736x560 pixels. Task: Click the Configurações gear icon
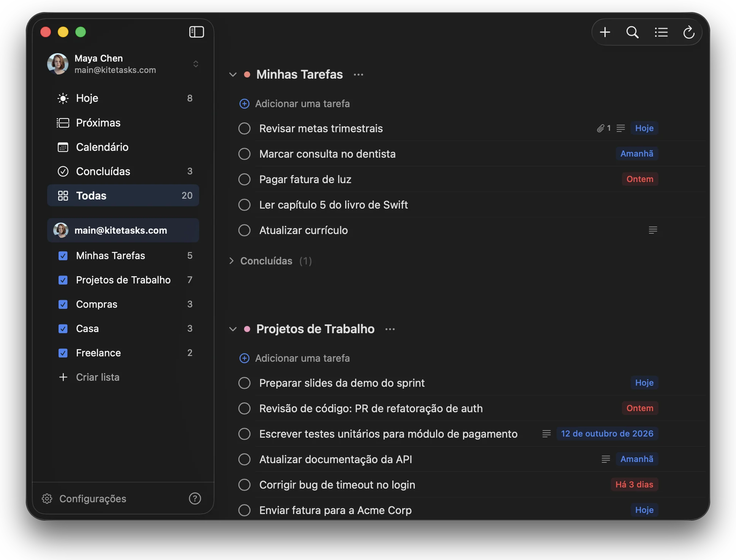(x=47, y=499)
